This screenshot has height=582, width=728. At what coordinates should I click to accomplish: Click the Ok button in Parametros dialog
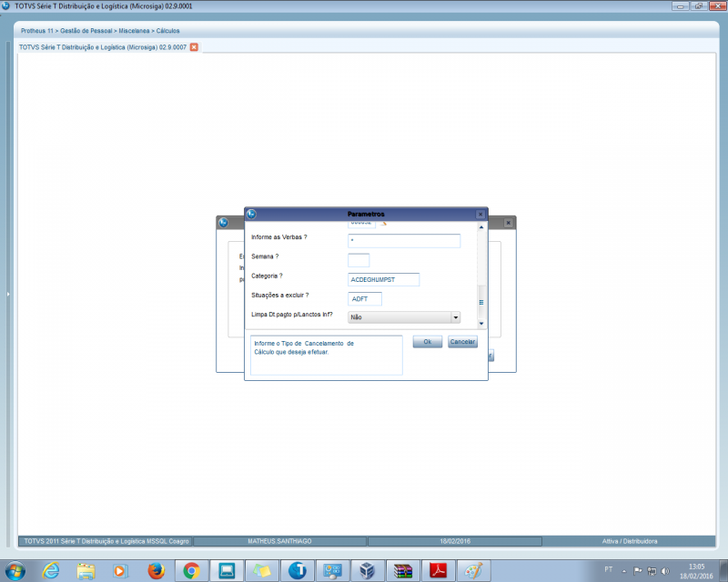tap(427, 342)
